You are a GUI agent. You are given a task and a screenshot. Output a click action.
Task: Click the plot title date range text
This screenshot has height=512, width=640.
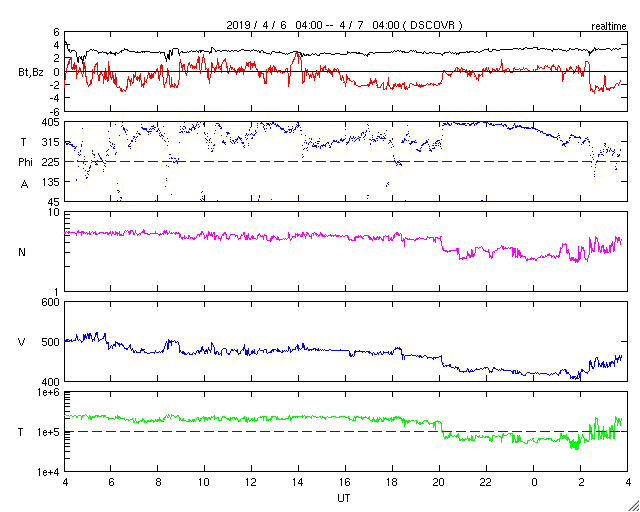(x=344, y=25)
